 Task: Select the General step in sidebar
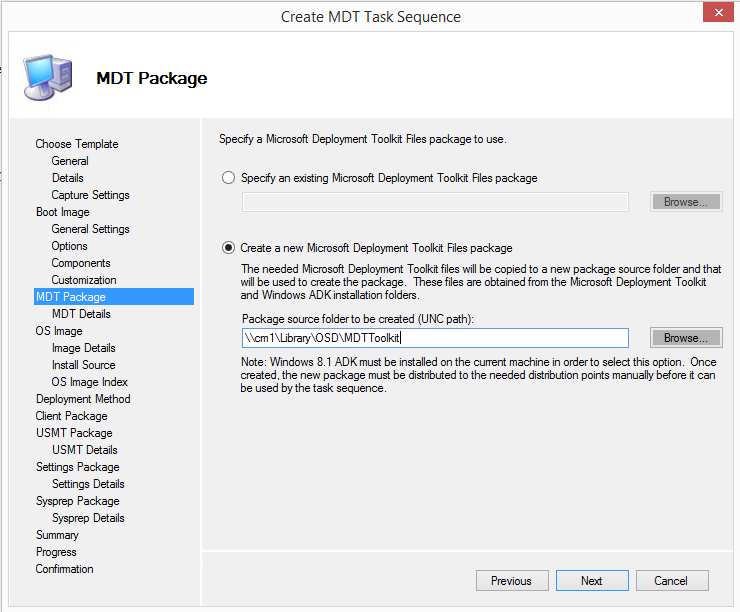[70, 161]
